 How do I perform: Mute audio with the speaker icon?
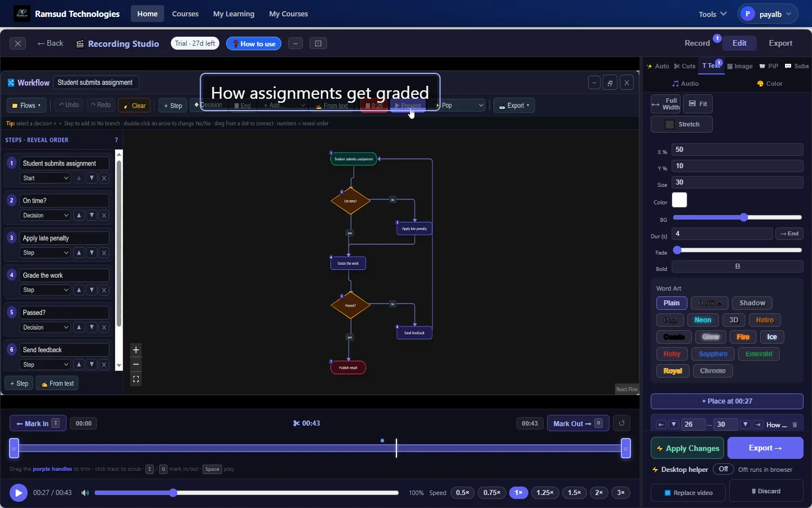(x=85, y=493)
